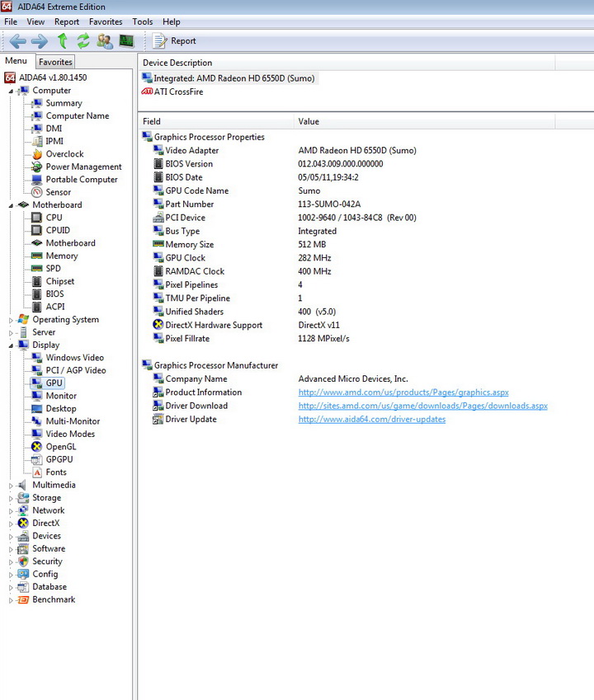Select Windows Video in the tree
Viewport: 594px width, 700px height.
point(74,358)
